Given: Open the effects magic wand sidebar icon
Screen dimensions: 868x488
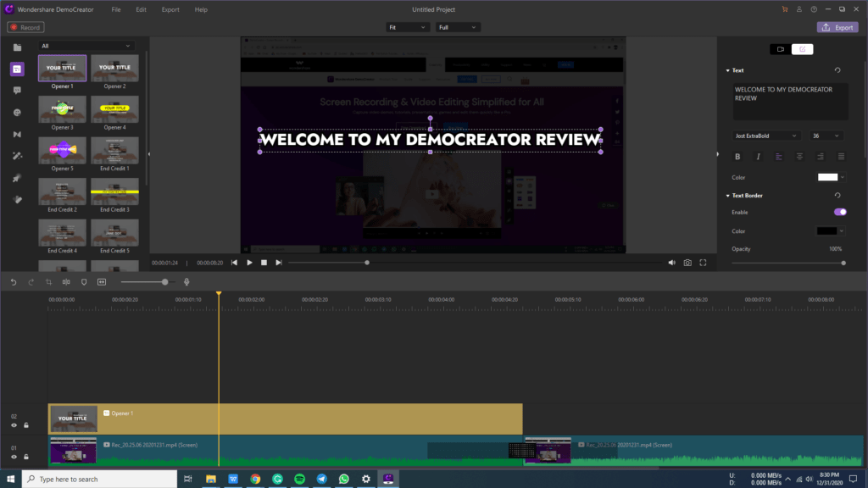Looking at the screenshot, I should pyautogui.click(x=17, y=156).
